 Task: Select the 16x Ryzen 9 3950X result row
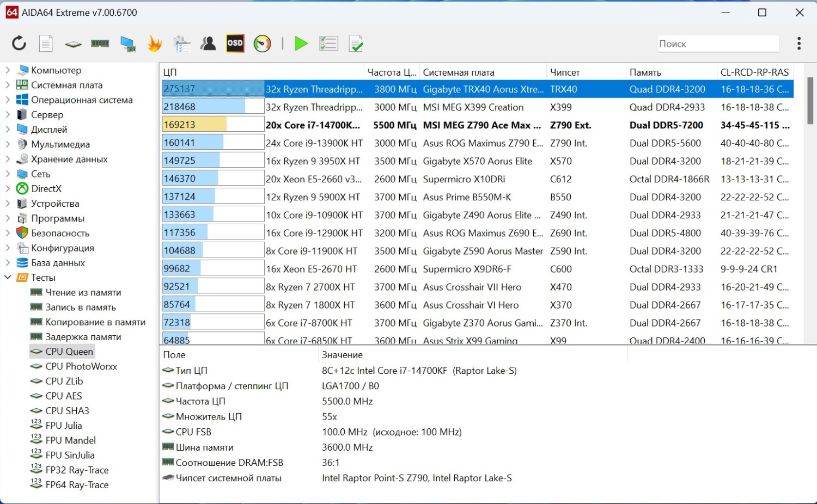(x=313, y=161)
